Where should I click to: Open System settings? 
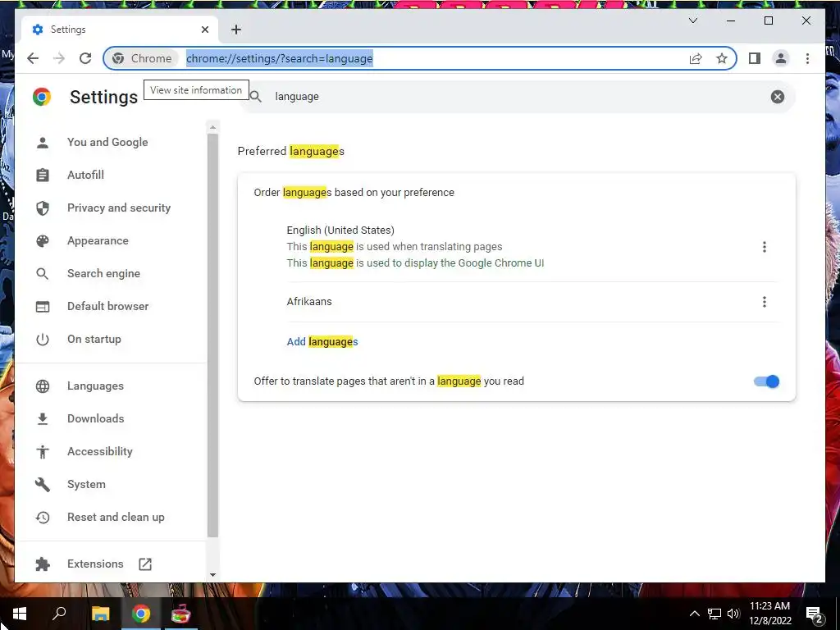(86, 484)
